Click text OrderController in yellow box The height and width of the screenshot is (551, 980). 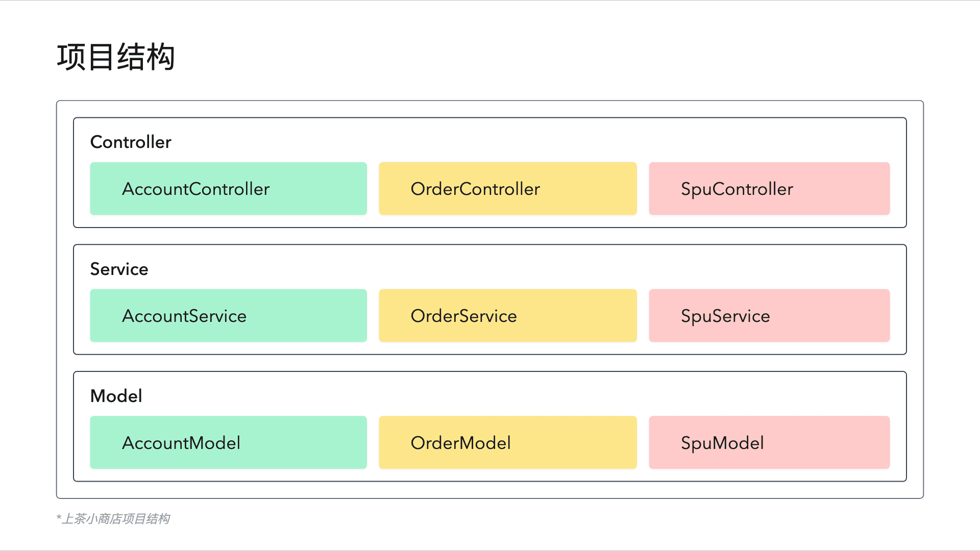(475, 189)
